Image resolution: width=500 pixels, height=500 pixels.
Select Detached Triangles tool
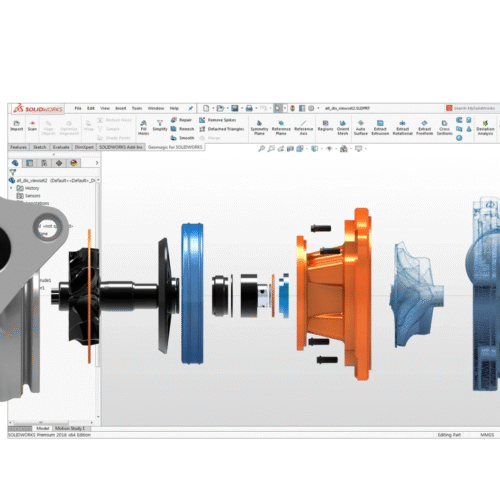click(x=222, y=129)
